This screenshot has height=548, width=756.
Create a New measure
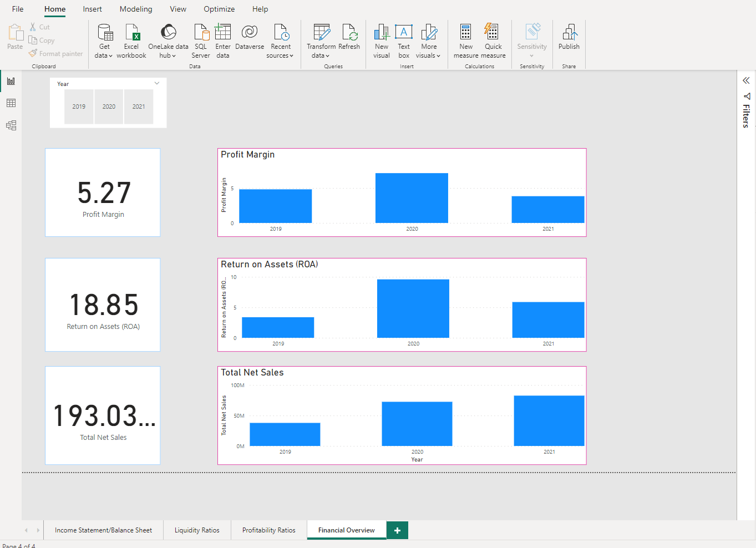[466, 40]
